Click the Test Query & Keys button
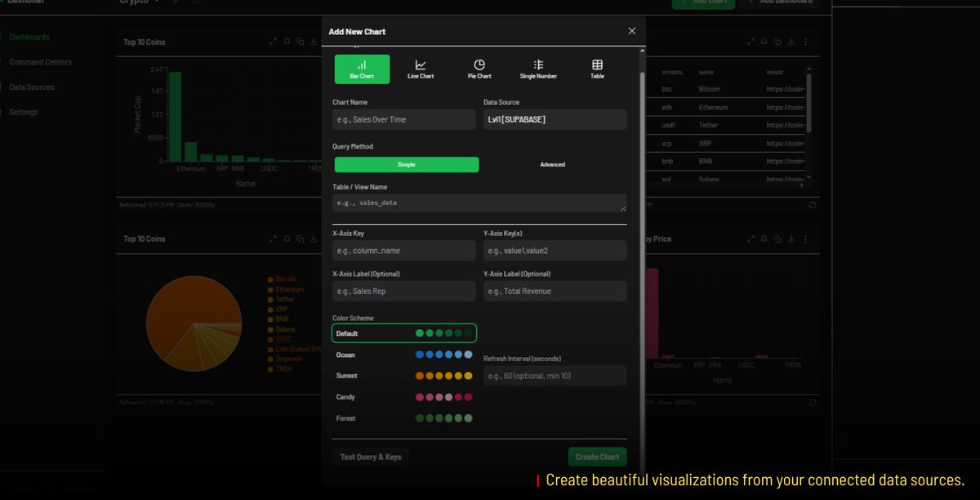Screen dimensions: 980x500 [x=370, y=457]
